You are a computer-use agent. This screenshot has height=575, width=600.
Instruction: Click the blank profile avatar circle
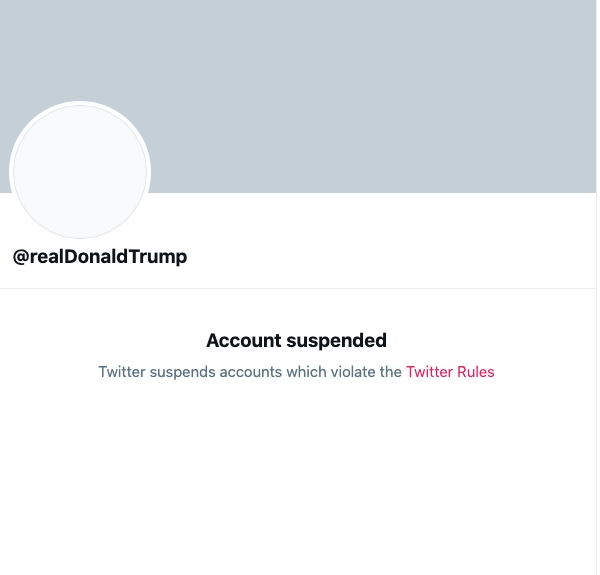click(80, 171)
